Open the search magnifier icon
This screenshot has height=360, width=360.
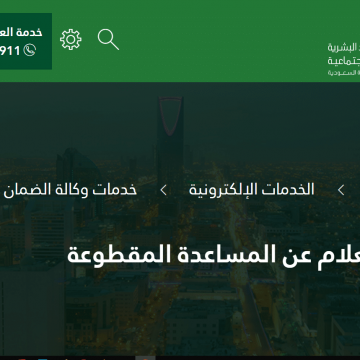pos(108,39)
